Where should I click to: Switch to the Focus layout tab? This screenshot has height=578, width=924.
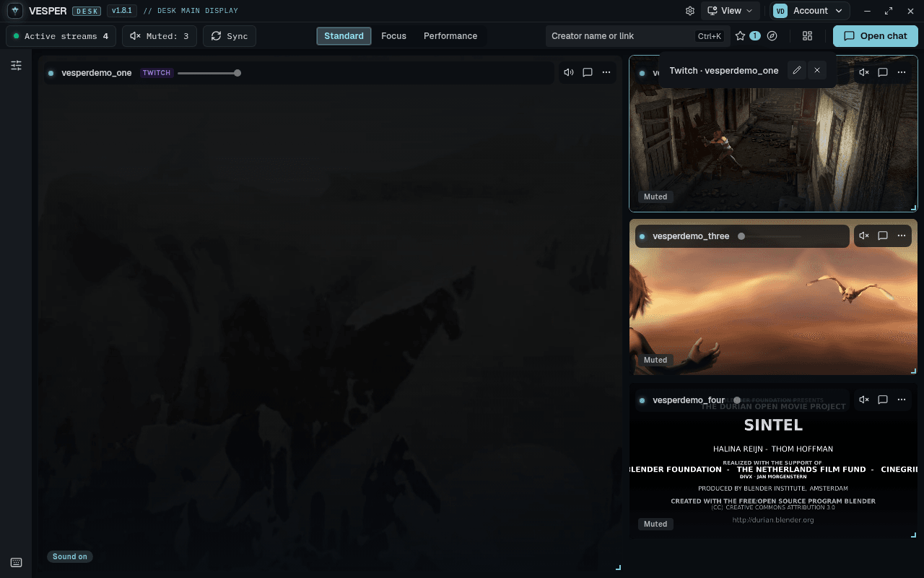[x=393, y=36]
